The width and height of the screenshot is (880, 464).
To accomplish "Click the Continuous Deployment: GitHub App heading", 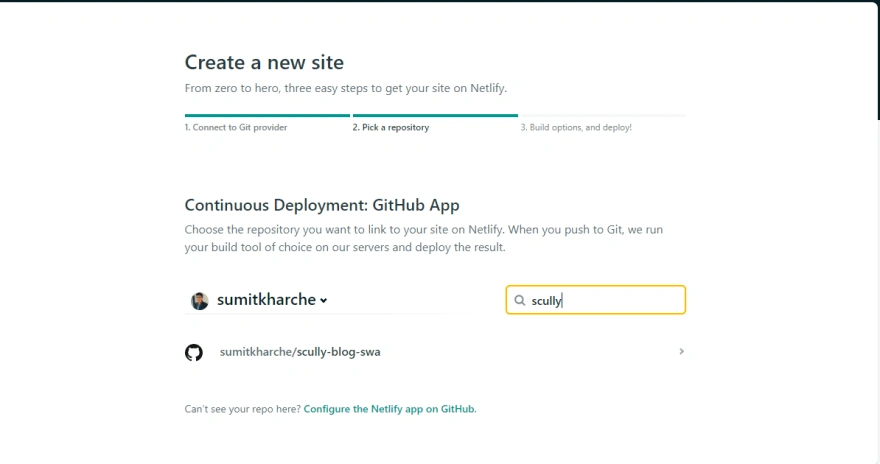I will click(x=322, y=205).
